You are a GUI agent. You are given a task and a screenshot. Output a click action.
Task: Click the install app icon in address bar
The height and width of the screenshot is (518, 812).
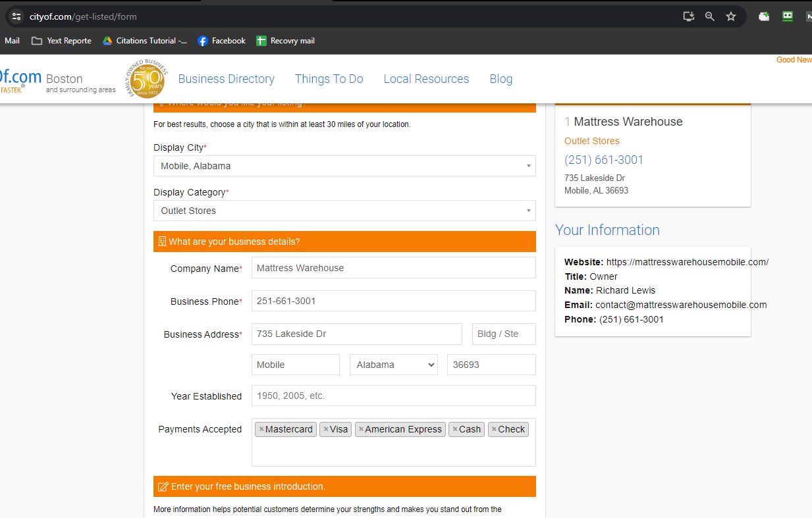pos(688,16)
